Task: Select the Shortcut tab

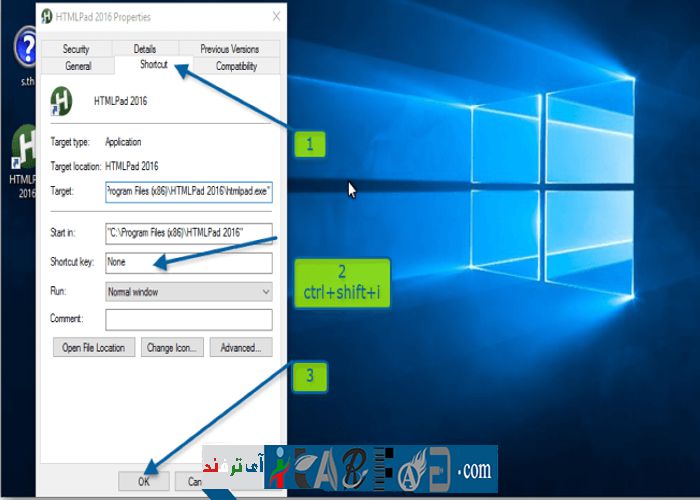Action: pyautogui.click(x=153, y=66)
